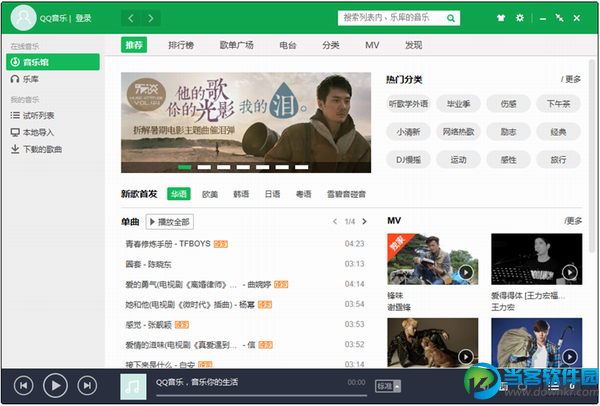Screen dimensions: 600x406
Task: Switch to the 分类 tab
Action: (331, 45)
